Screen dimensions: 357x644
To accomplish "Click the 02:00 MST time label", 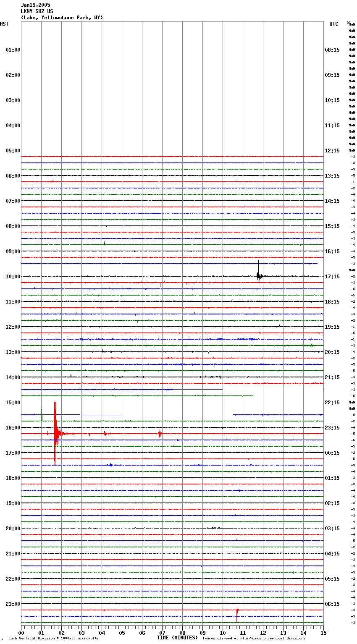I will [x=13, y=75].
